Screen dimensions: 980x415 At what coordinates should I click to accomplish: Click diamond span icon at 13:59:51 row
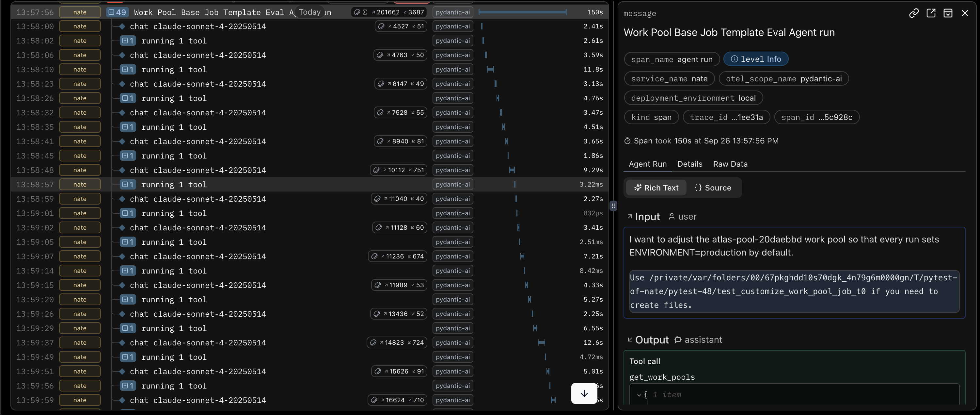[122, 371]
